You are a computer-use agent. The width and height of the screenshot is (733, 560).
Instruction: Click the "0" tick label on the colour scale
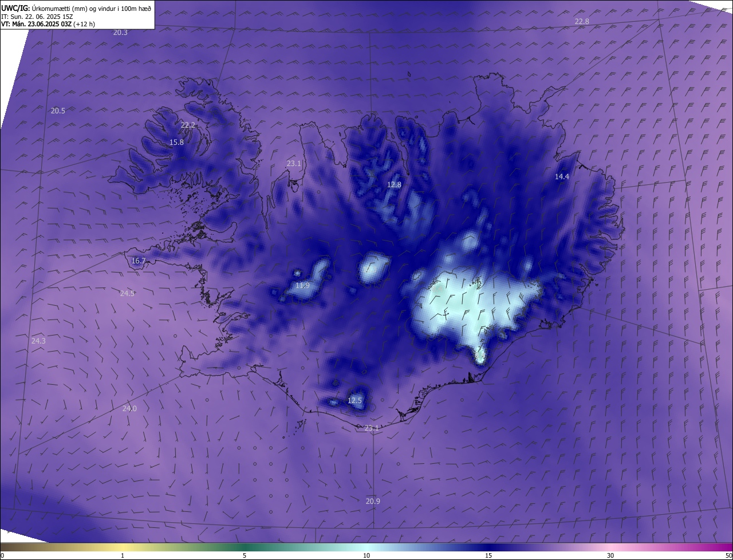2,555
